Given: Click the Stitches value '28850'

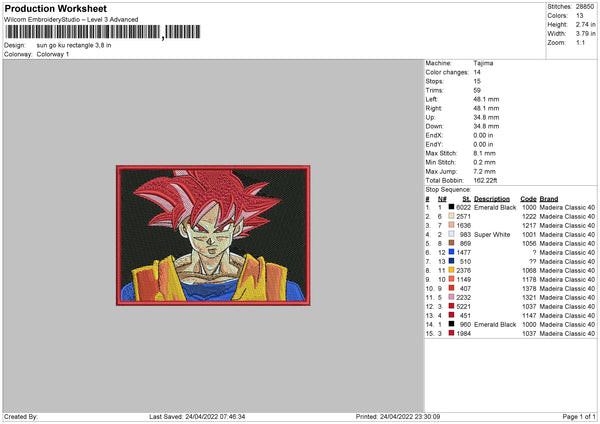Looking at the screenshot, I should click(585, 7).
